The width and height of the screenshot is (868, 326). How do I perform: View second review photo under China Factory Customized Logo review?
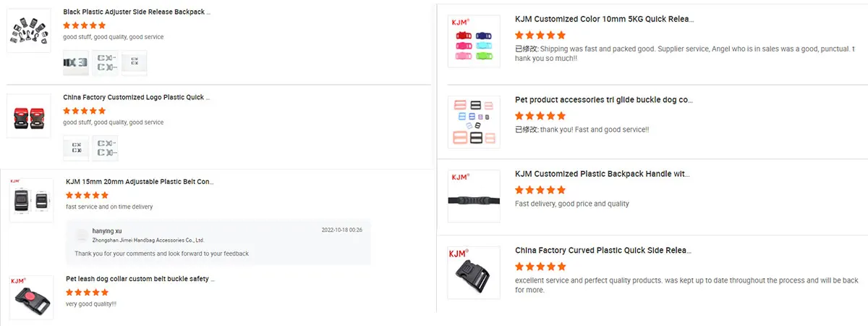pos(105,148)
